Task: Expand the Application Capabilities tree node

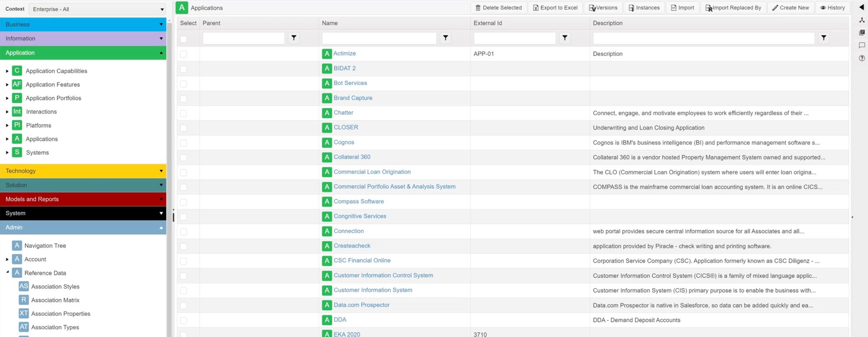Action: [7, 71]
